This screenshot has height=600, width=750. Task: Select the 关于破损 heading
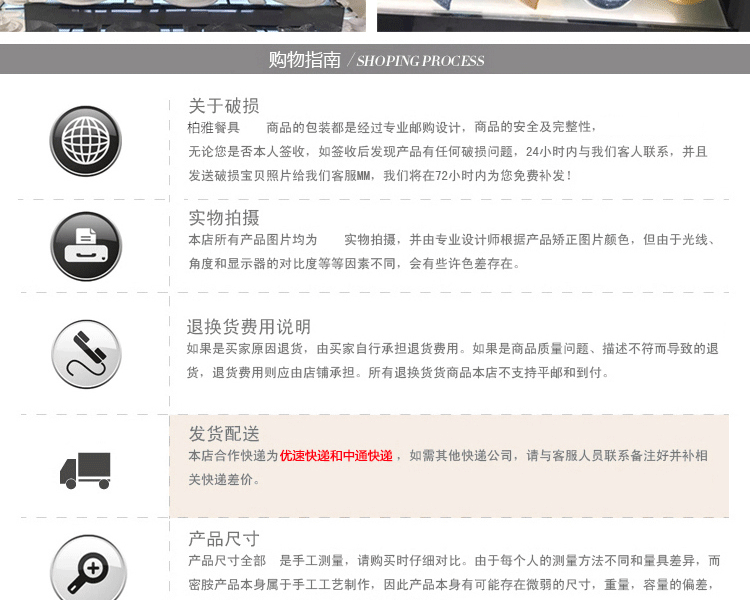[224, 106]
